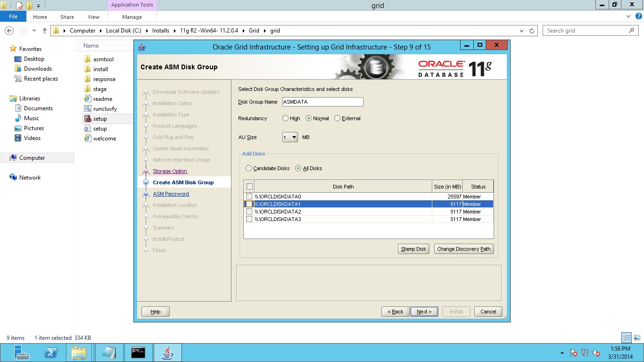The width and height of the screenshot is (644, 362).
Task: Switch Explorer to large icons view
Action: (x=637, y=337)
